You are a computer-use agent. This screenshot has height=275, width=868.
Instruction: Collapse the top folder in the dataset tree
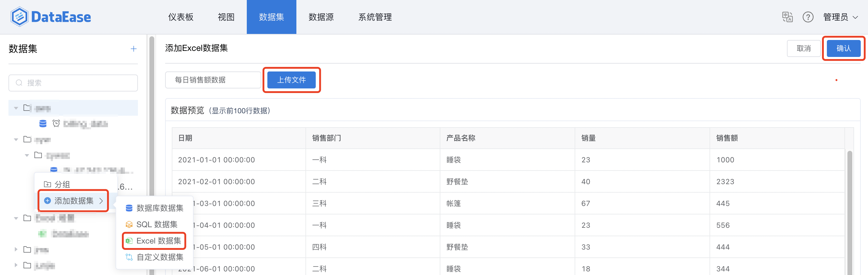coord(15,108)
